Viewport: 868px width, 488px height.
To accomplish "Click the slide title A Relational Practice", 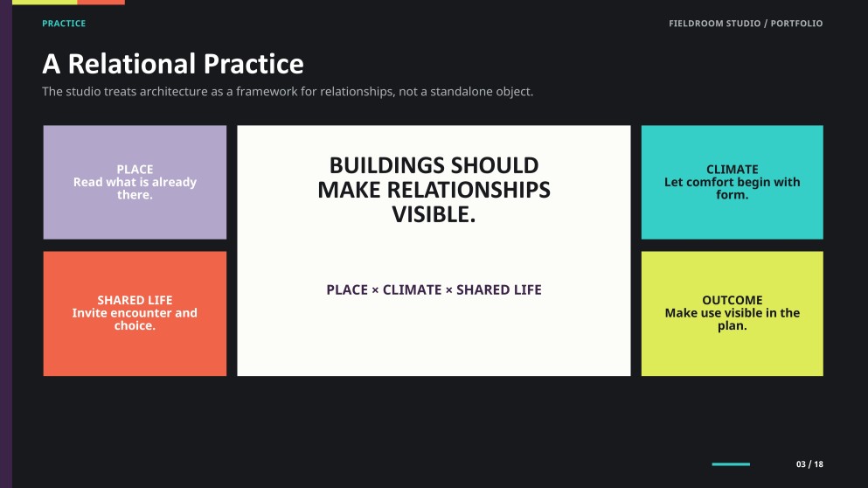I will 173,64.
